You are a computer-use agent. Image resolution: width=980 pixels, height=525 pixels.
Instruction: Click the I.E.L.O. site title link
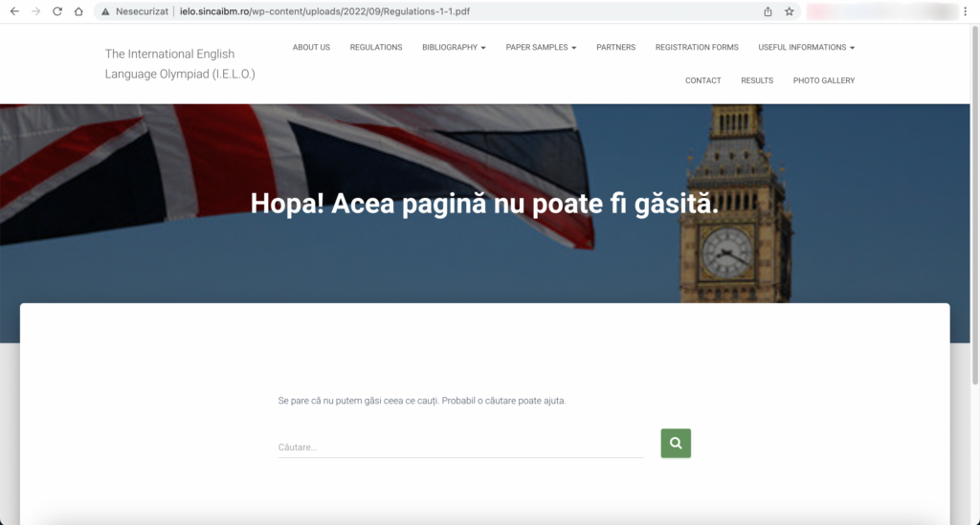click(180, 63)
